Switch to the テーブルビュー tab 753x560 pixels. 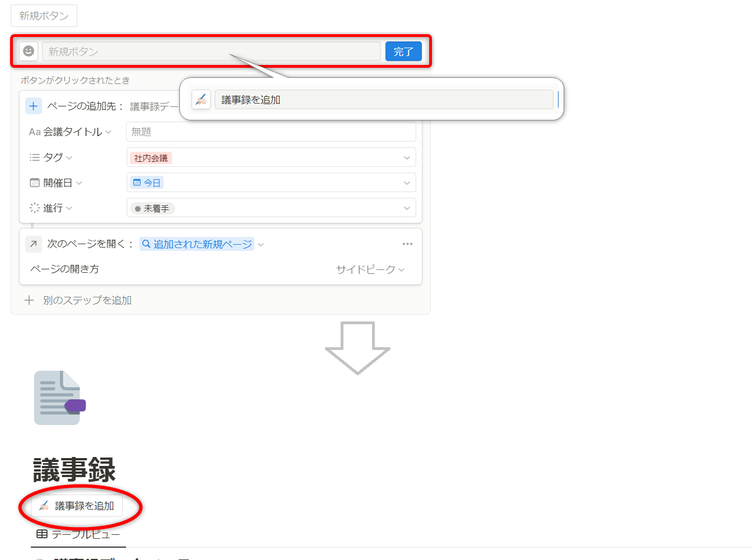coord(78,535)
